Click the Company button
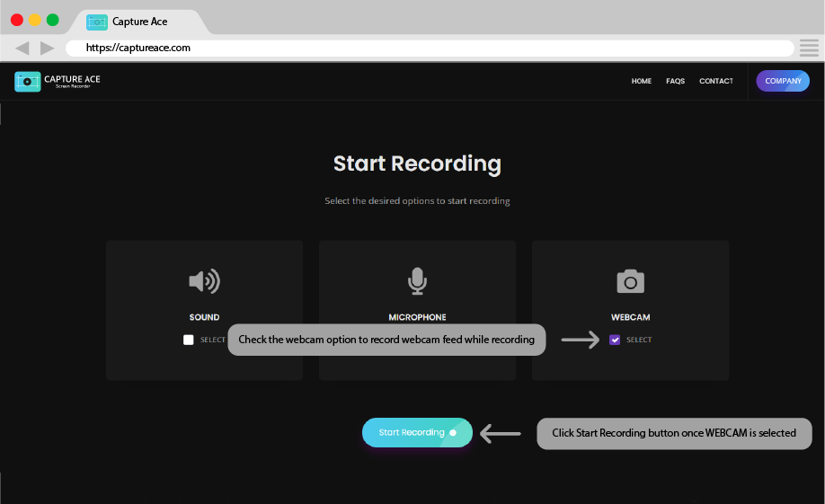 click(x=783, y=81)
